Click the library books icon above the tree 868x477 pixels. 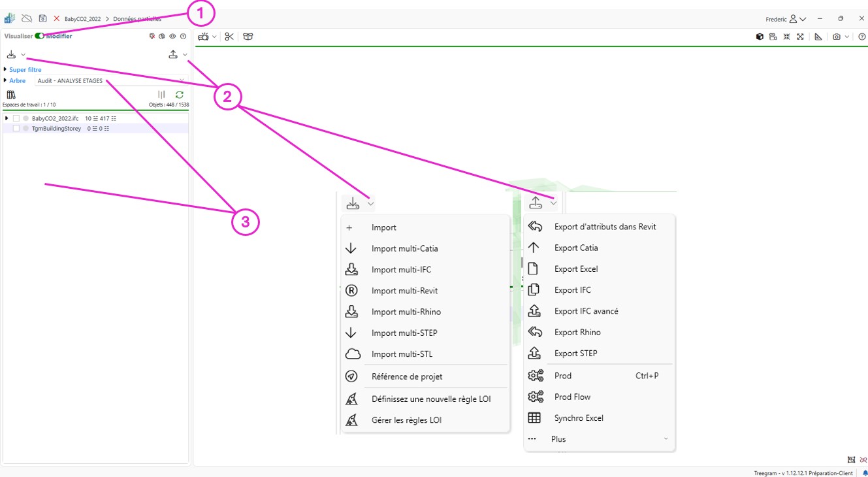[11, 95]
